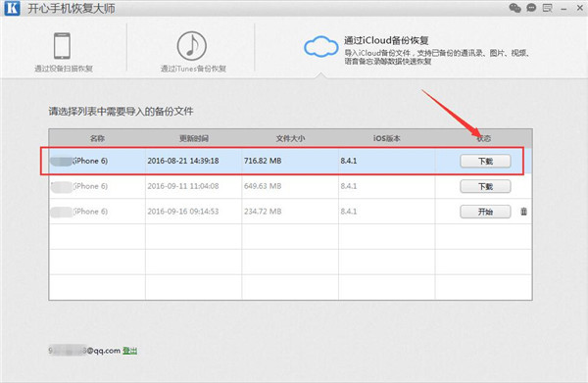
Task: Click the 8.4.1 version in the 234.72 MB row
Action: tap(348, 212)
